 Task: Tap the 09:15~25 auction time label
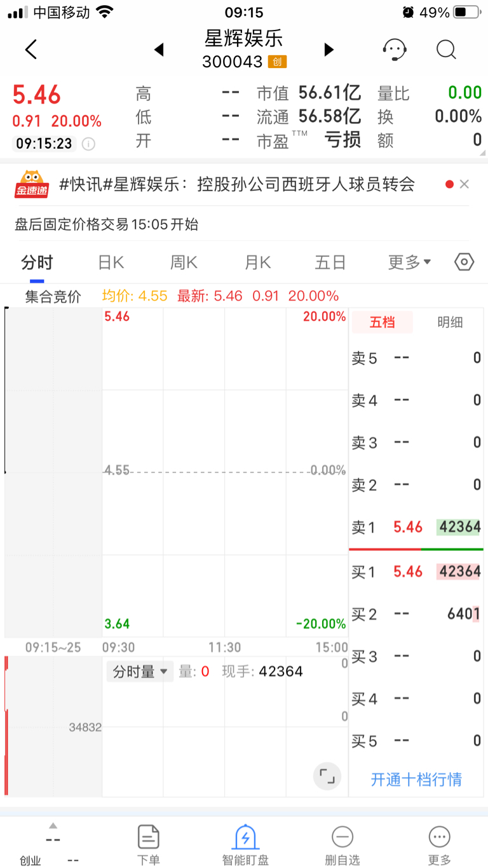(x=53, y=648)
